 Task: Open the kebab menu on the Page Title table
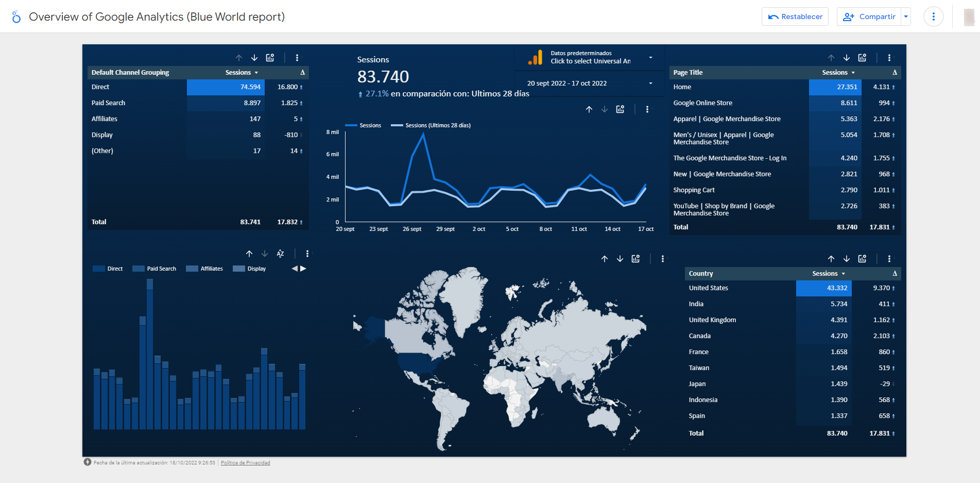(x=889, y=58)
